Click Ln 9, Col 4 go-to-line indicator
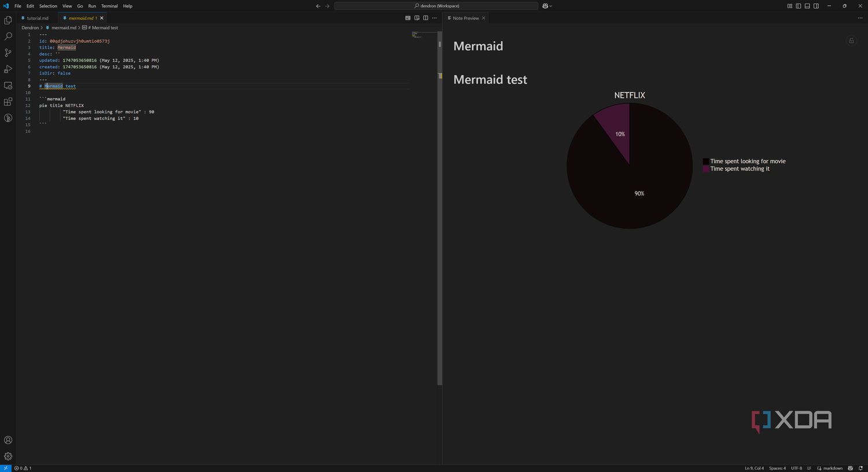 pyautogui.click(x=754, y=468)
